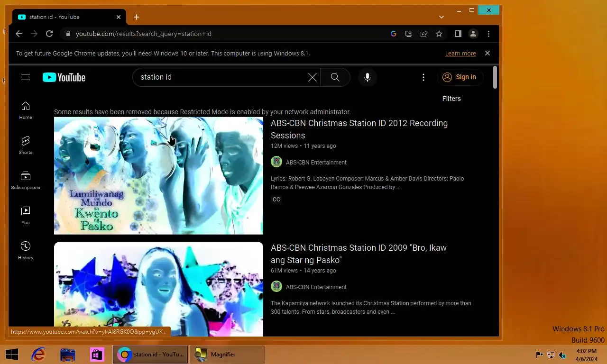Screen dimensions: 607x364
Task: Click the muted volume tray icon
Action: coord(562,355)
